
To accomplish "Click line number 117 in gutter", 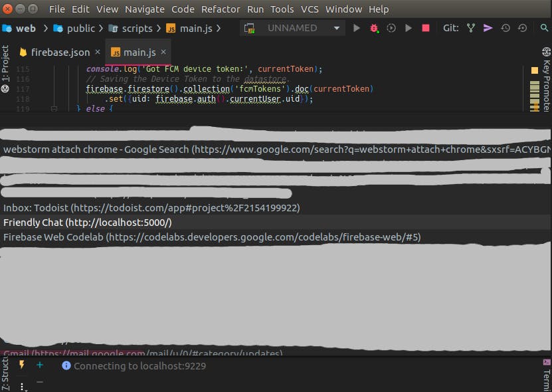I will pyautogui.click(x=23, y=89).
